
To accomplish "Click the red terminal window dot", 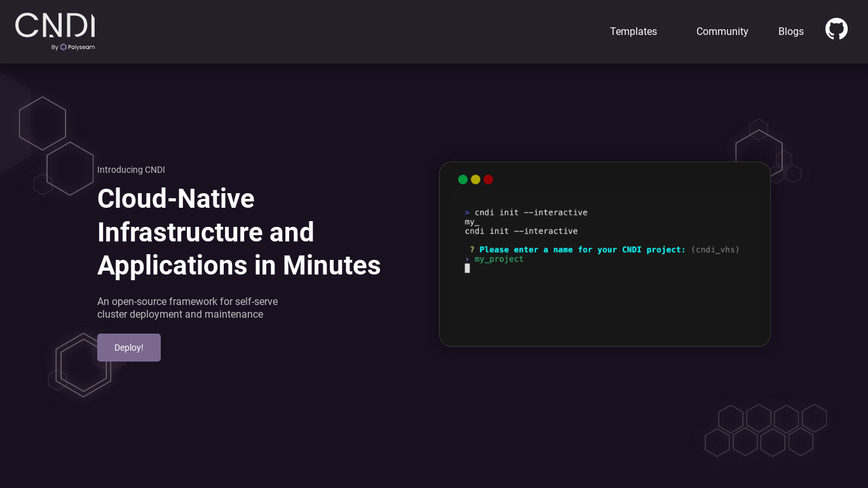I will (488, 180).
